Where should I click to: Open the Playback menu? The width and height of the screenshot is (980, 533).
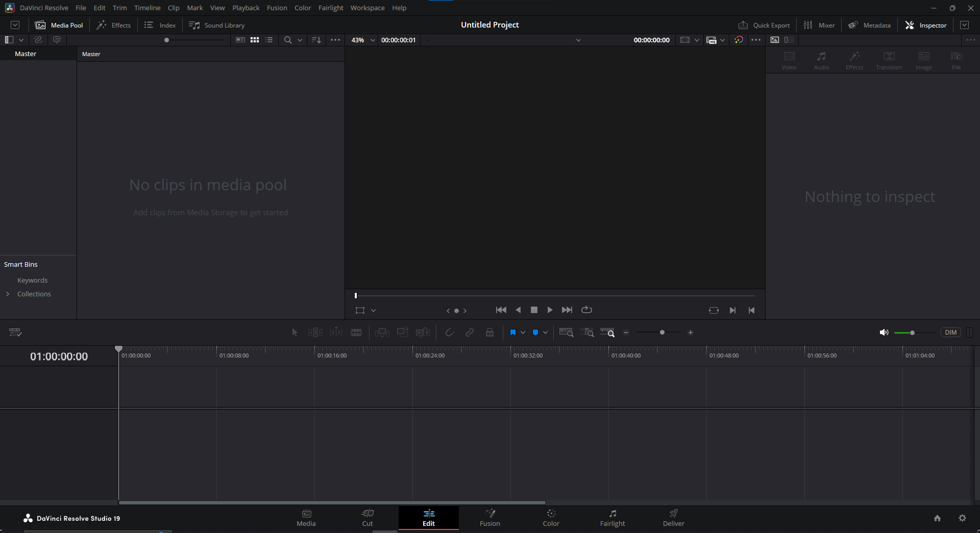pyautogui.click(x=246, y=8)
